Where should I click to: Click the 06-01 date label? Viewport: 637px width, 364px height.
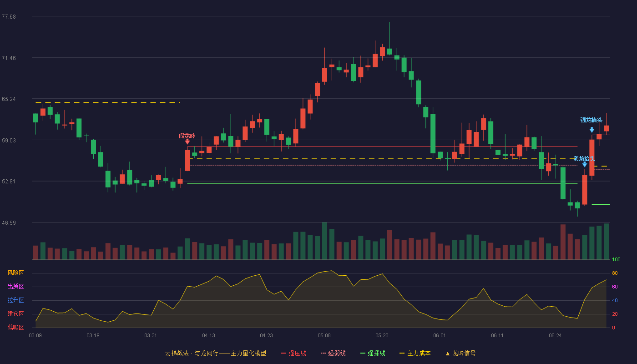(x=440, y=335)
